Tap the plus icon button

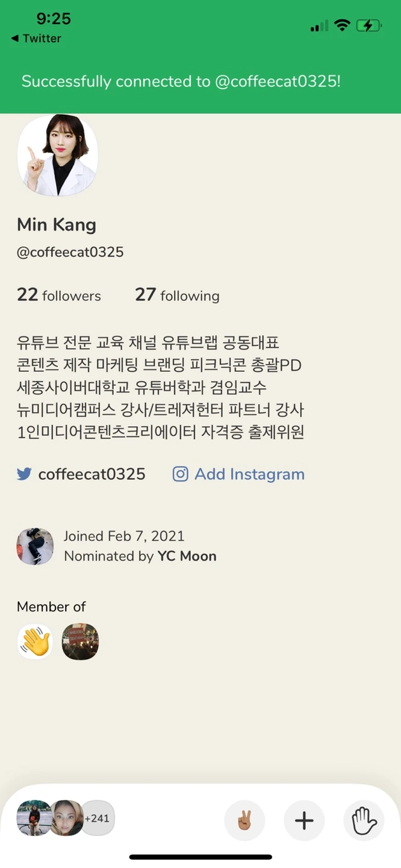pyautogui.click(x=304, y=820)
